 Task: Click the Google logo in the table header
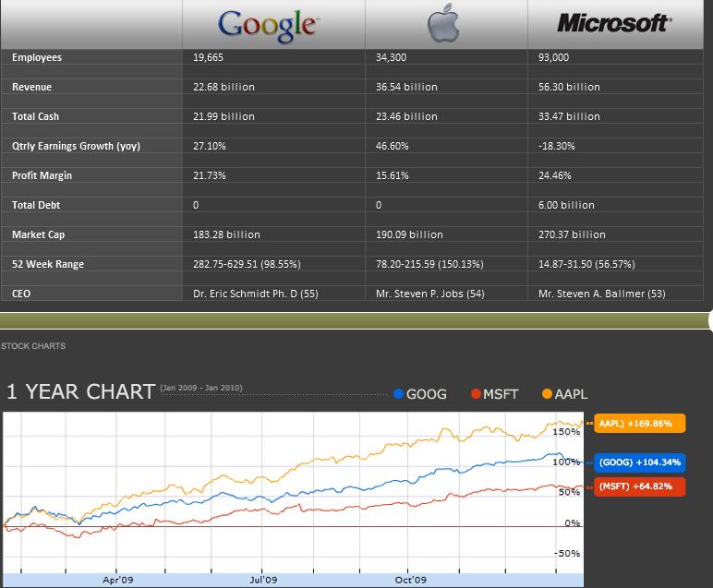pyautogui.click(x=267, y=25)
